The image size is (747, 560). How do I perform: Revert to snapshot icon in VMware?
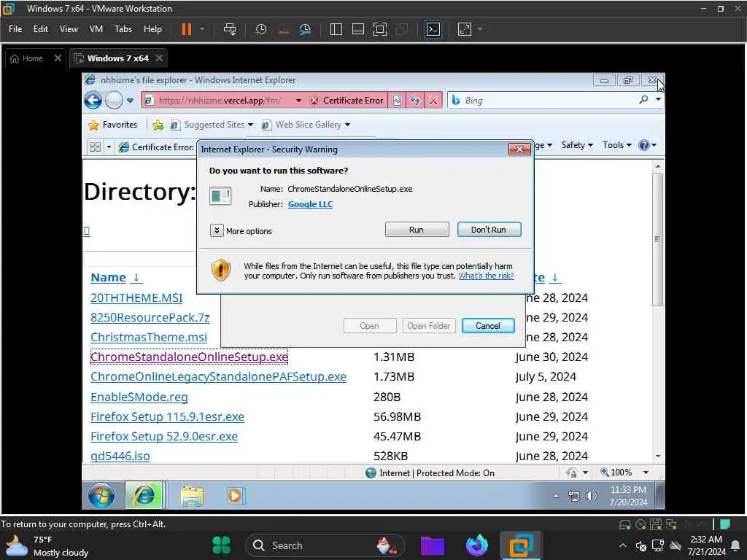click(x=283, y=29)
